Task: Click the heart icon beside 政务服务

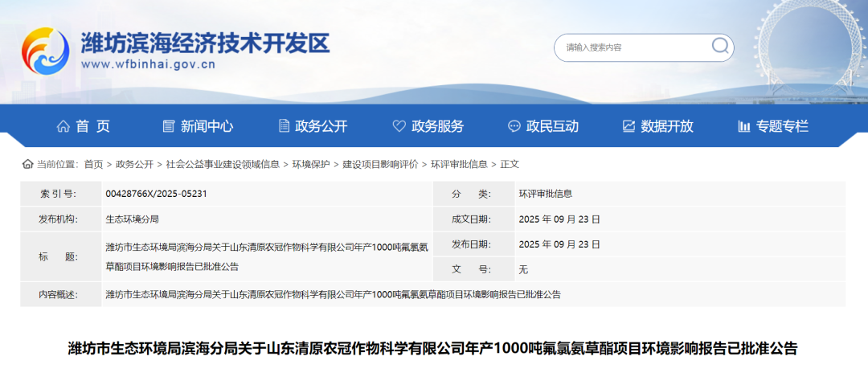Action: pyautogui.click(x=399, y=126)
